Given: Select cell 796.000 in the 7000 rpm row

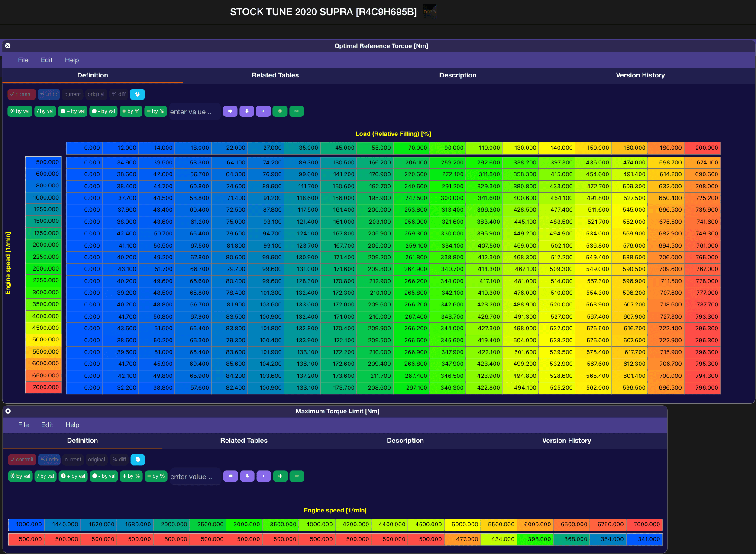Looking at the screenshot, I should tap(702, 387).
